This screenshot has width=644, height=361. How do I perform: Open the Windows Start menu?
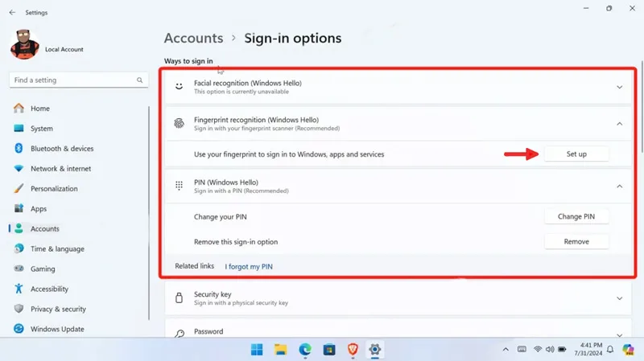tap(257, 350)
